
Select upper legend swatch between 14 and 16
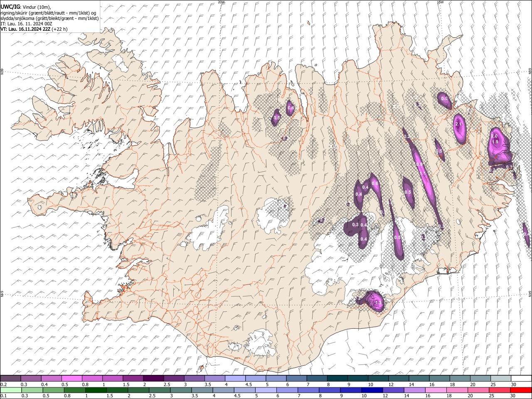pyautogui.click(x=419, y=379)
